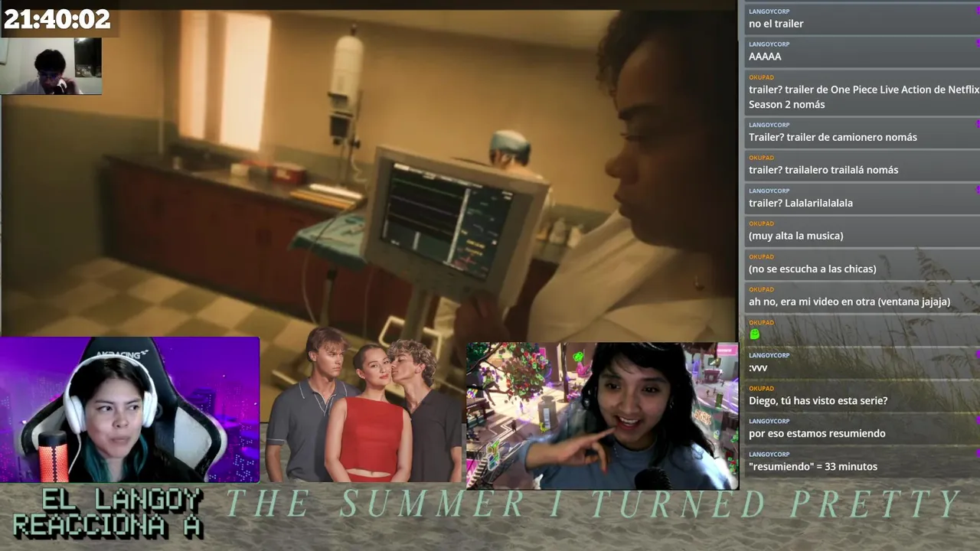This screenshot has width=980, height=551.
Task: Click the message "Trailer? trailer de camionero nomás"
Action: [x=861, y=132]
